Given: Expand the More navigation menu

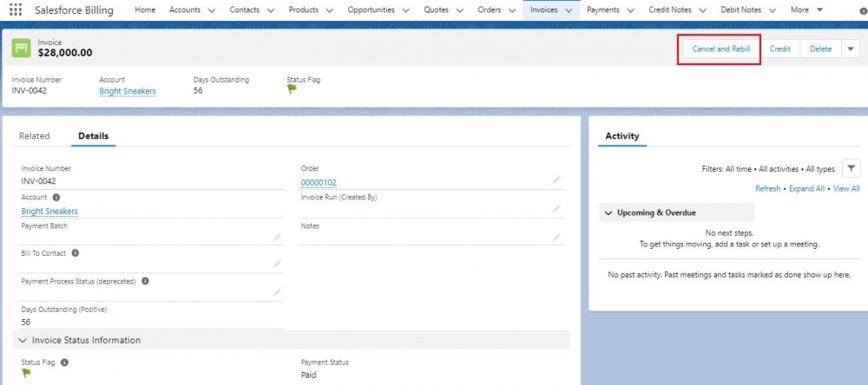Looking at the screenshot, I should pyautogui.click(x=806, y=10).
